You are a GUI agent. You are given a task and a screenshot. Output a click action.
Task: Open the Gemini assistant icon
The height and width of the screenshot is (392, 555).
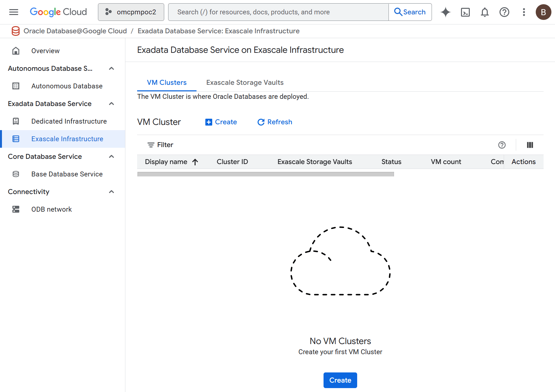[x=445, y=12]
